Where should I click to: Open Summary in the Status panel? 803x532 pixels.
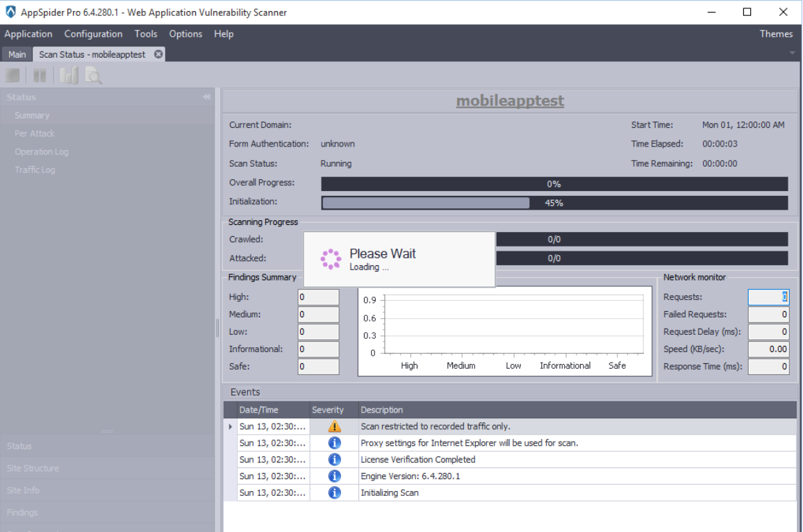click(x=32, y=116)
